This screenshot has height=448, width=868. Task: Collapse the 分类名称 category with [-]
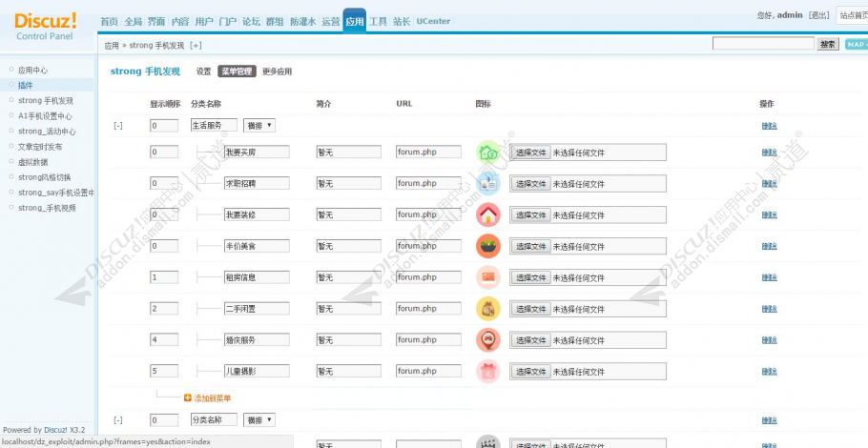(x=118, y=419)
